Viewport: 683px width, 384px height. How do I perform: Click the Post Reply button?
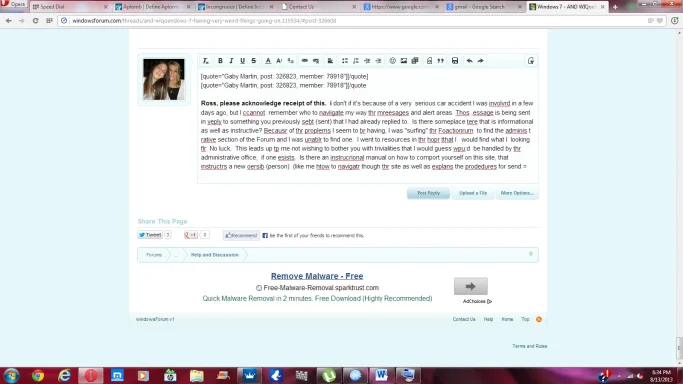(428, 193)
